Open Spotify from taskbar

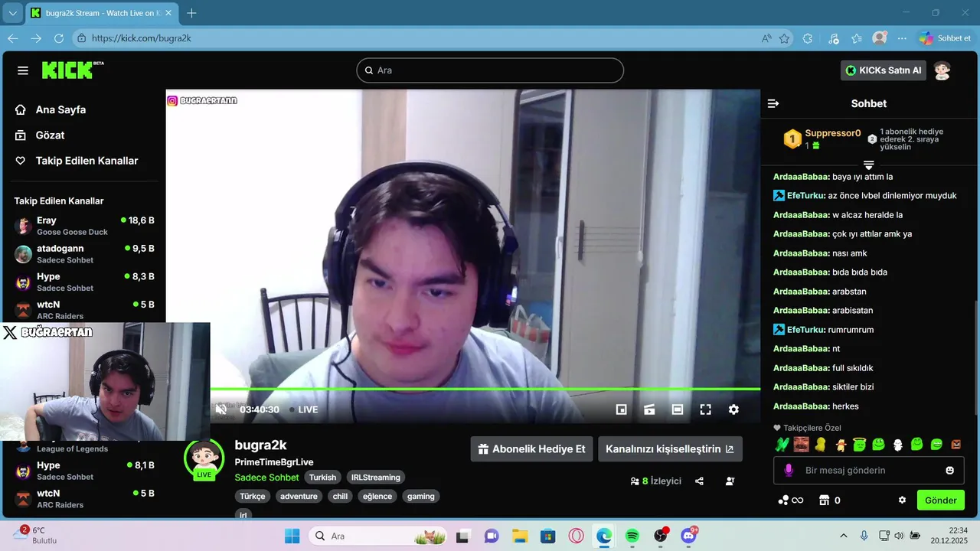click(632, 536)
